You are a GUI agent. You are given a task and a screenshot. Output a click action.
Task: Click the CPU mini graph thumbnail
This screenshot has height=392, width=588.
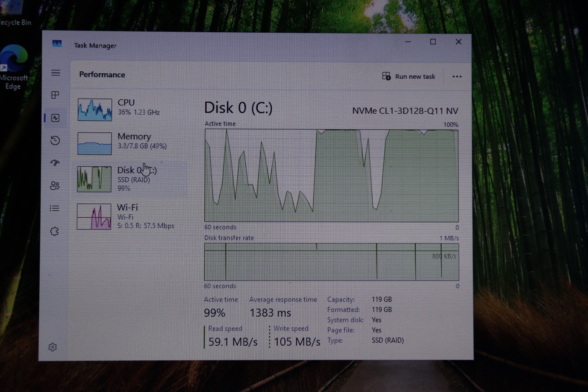click(x=95, y=110)
